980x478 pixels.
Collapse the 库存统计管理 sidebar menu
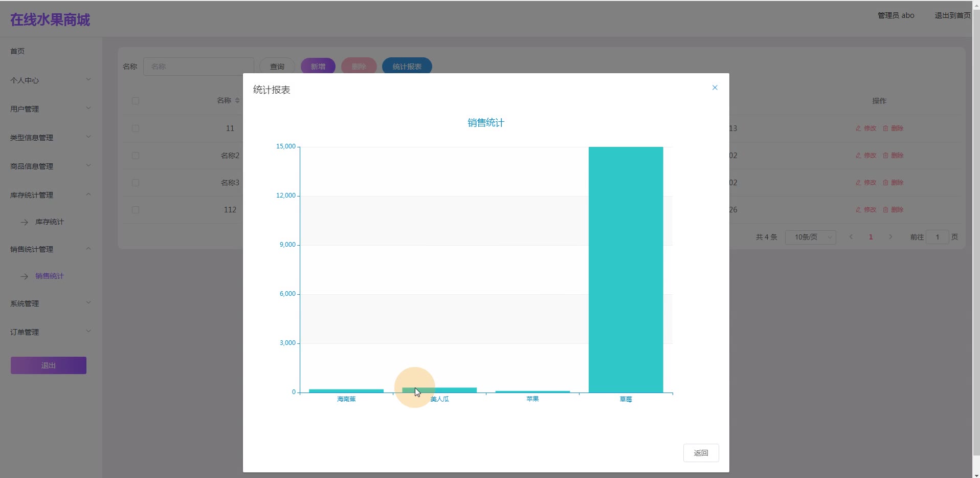click(51, 195)
